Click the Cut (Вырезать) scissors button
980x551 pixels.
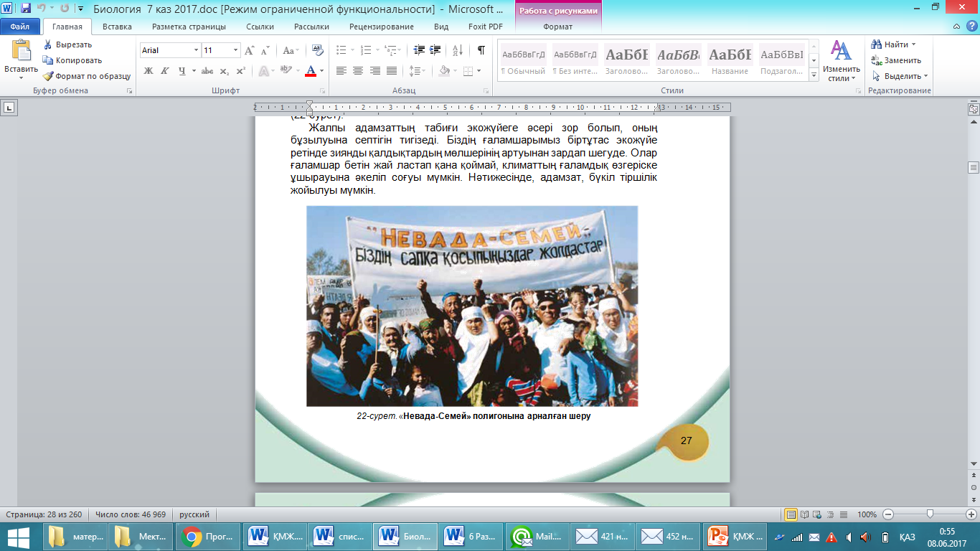67,44
